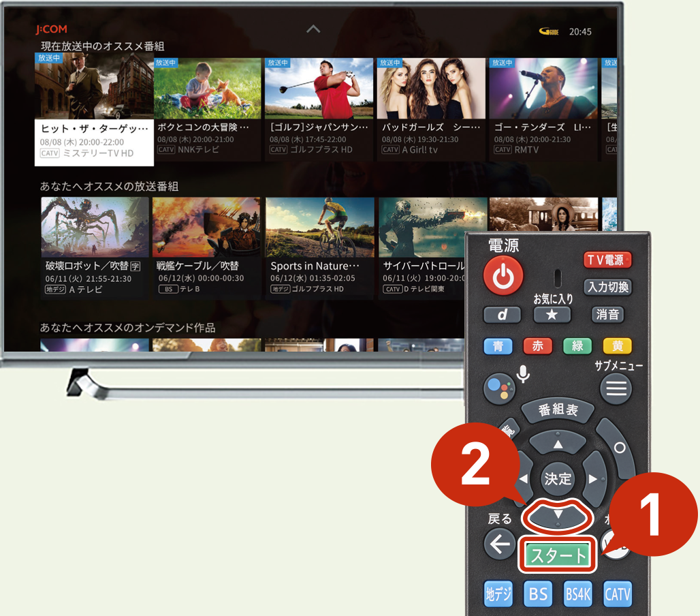Open the 番組表 program guide
Viewport: 700px width, 616px height.
click(558, 410)
